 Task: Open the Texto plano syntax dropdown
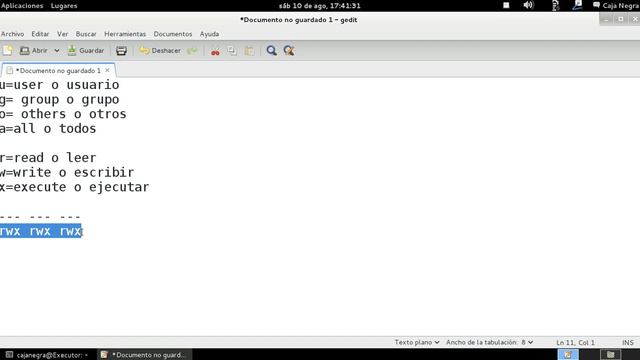(x=417, y=342)
